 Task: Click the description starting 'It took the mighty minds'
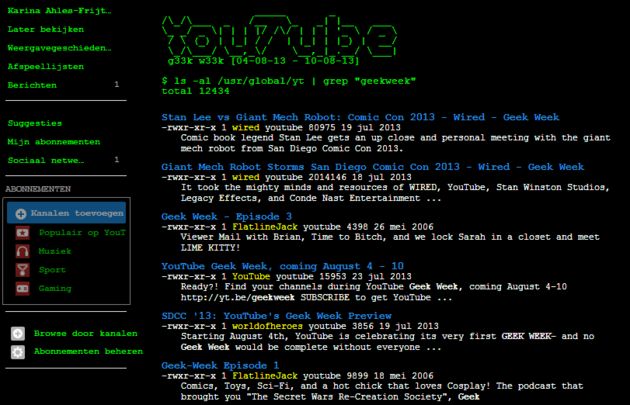(x=395, y=193)
